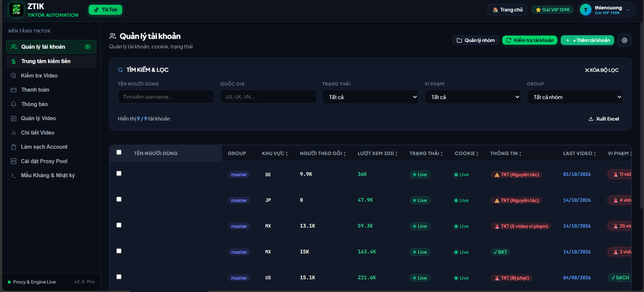Expand the Vi phạm filter dropdown

pyautogui.click(x=473, y=97)
